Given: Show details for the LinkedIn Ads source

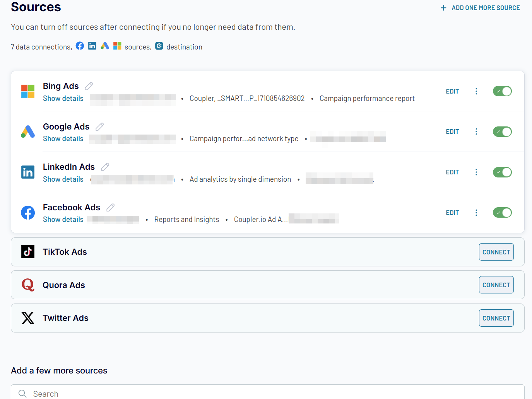Looking at the screenshot, I should pos(63,179).
